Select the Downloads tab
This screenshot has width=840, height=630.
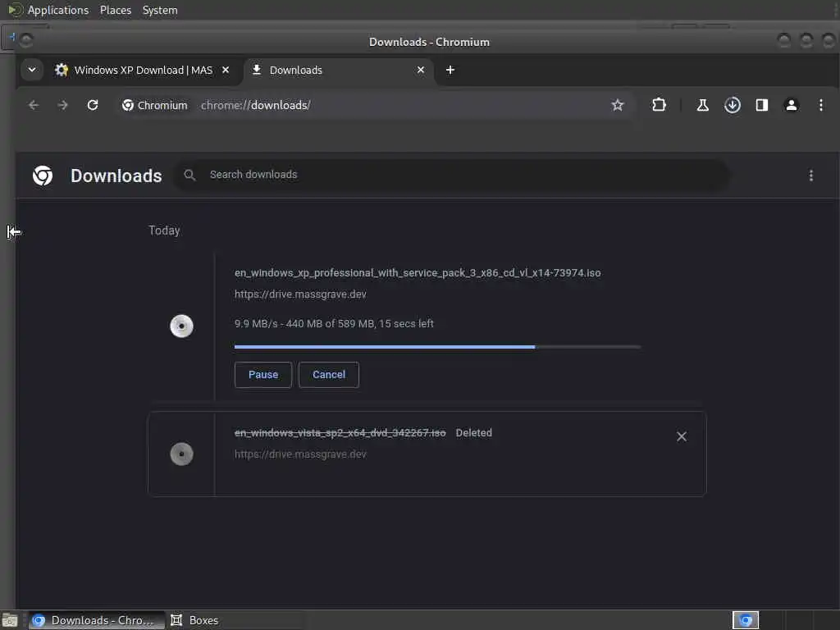pyautogui.click(x=339, y=71)
